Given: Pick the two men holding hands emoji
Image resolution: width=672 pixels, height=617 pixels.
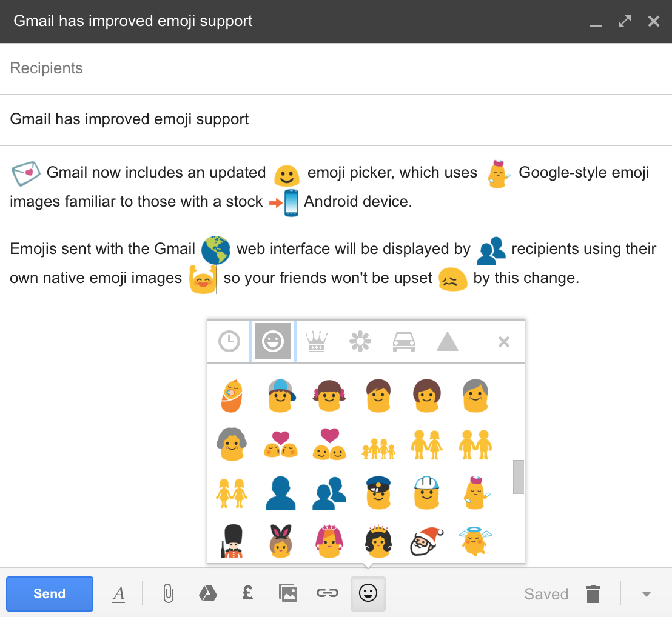Looking at the screenshot, I should click(475, 445).
